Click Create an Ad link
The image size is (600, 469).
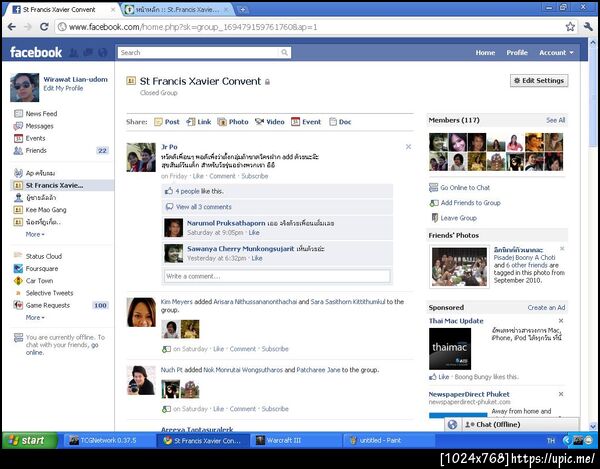[546, 308]
